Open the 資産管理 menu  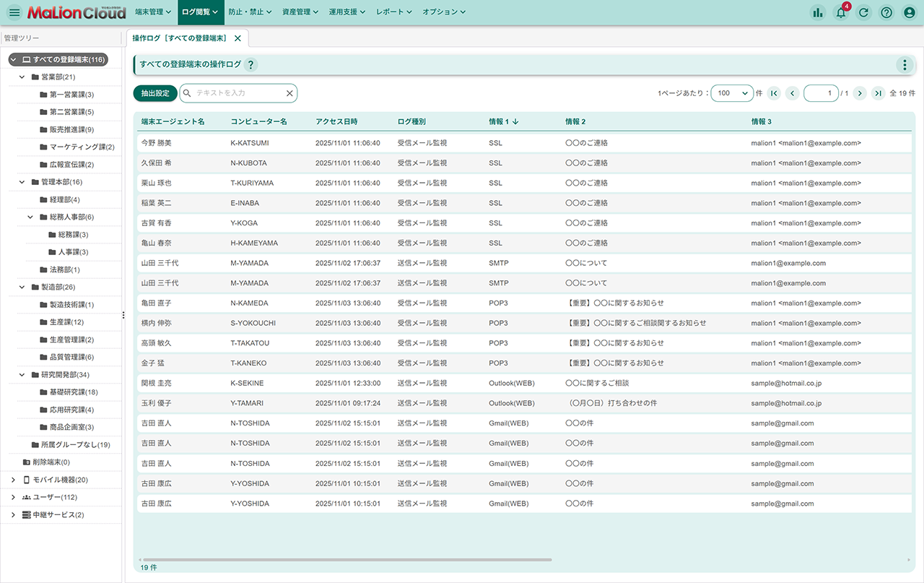click(300, 12)
